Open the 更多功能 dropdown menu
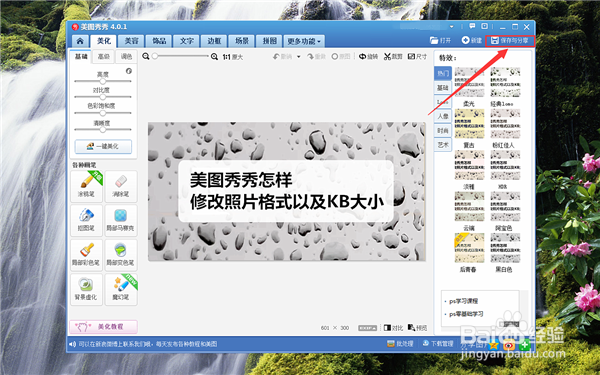Viewport: 600px width, 375px height. 304,41
